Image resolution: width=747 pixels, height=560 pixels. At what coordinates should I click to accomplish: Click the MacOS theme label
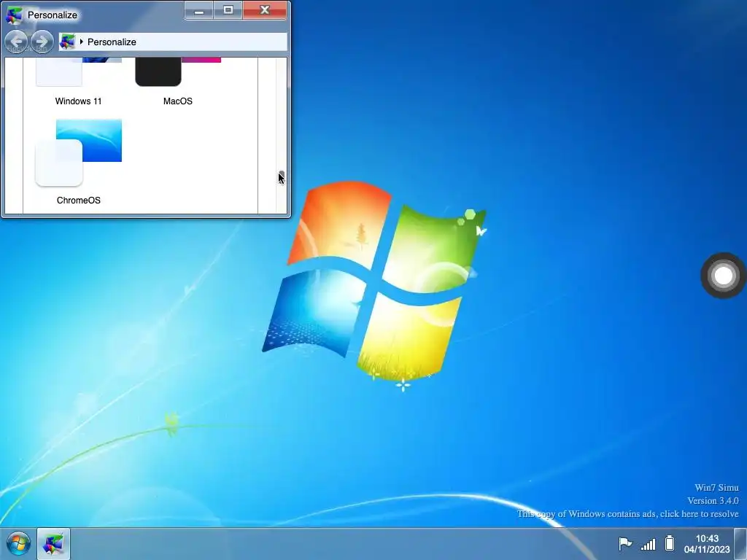coord(178,101)
